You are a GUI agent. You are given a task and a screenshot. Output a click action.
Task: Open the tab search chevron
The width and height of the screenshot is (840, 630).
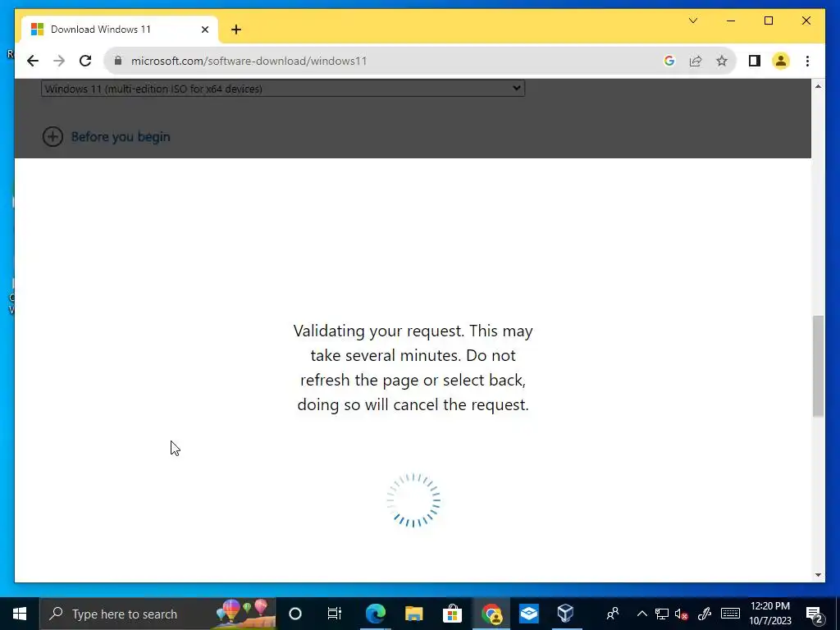click(x=692, y=21)
